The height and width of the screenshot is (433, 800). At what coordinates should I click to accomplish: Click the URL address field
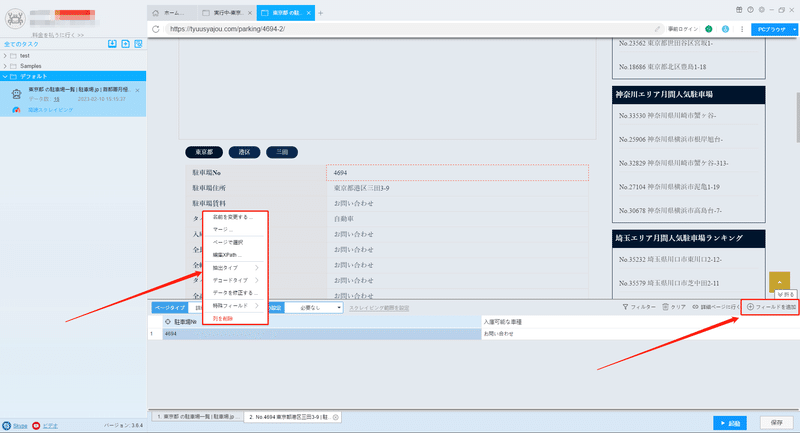pos(408,29)
